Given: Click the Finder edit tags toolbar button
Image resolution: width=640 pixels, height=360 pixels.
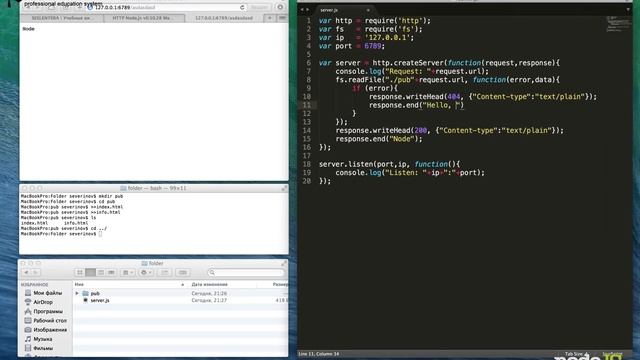Looking at the screenshot, I should pos(182,272).
